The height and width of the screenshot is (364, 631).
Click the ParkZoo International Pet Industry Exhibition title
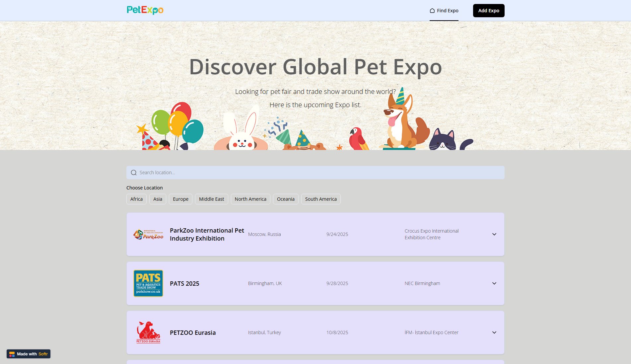tap(207, 234)
